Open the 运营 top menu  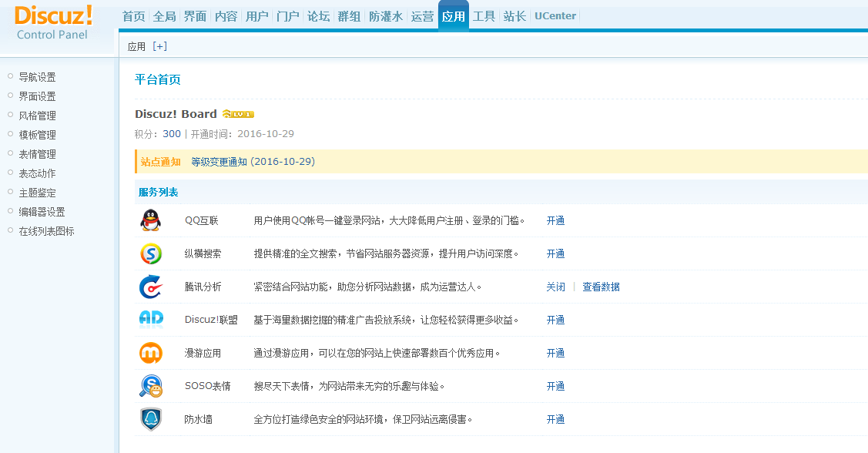point(422,16)
